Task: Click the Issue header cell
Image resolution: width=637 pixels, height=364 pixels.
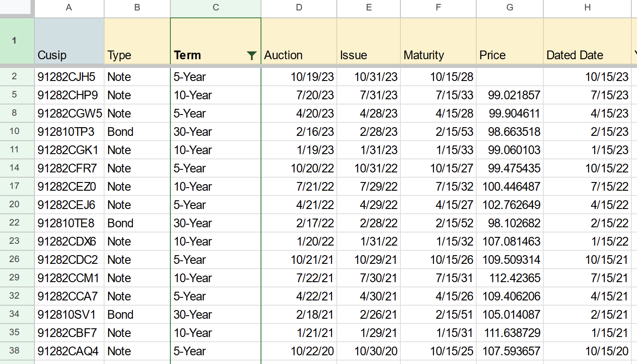Action: coord(369,41)
